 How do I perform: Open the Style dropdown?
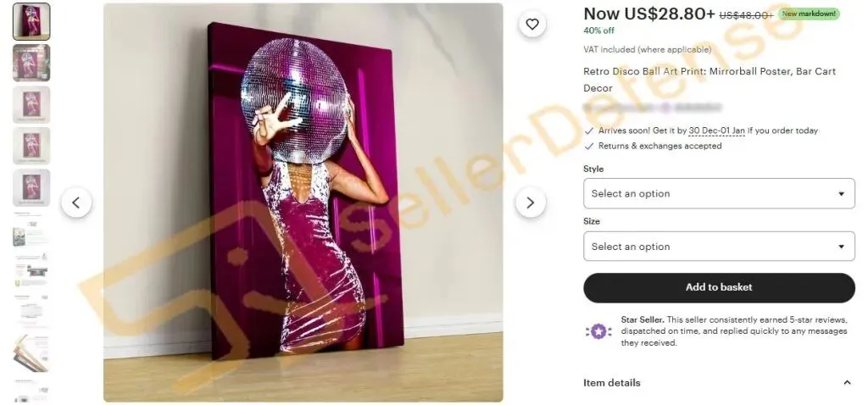[719, 194]
